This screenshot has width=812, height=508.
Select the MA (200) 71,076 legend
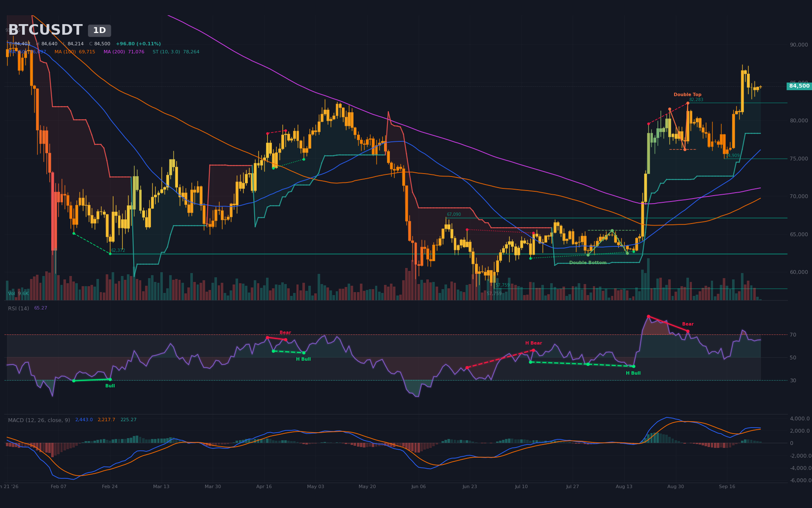[124, 52]
